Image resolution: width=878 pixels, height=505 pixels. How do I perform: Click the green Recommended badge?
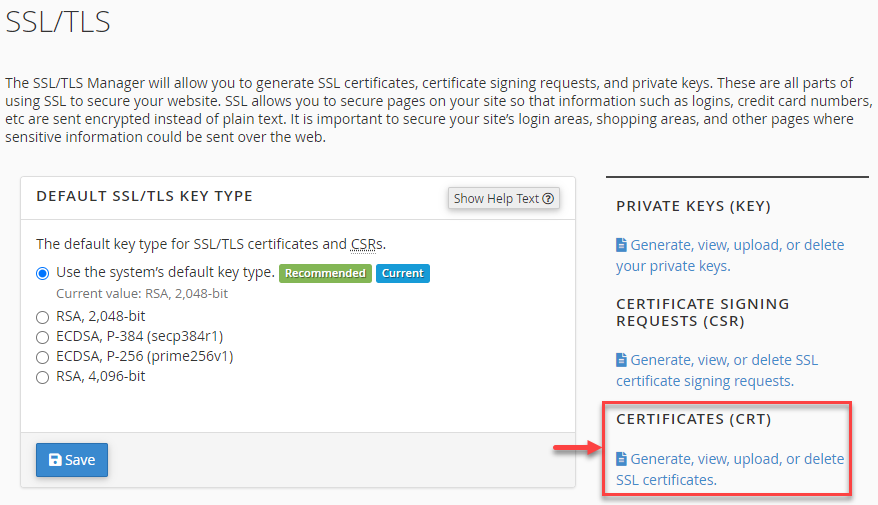pos(325,273)
